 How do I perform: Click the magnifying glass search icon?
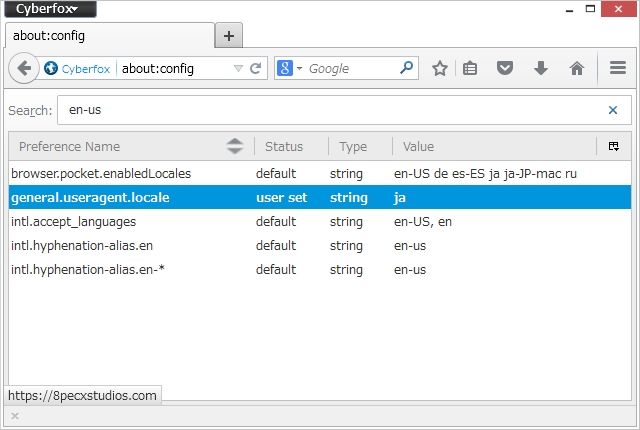(x=407, y=68)
